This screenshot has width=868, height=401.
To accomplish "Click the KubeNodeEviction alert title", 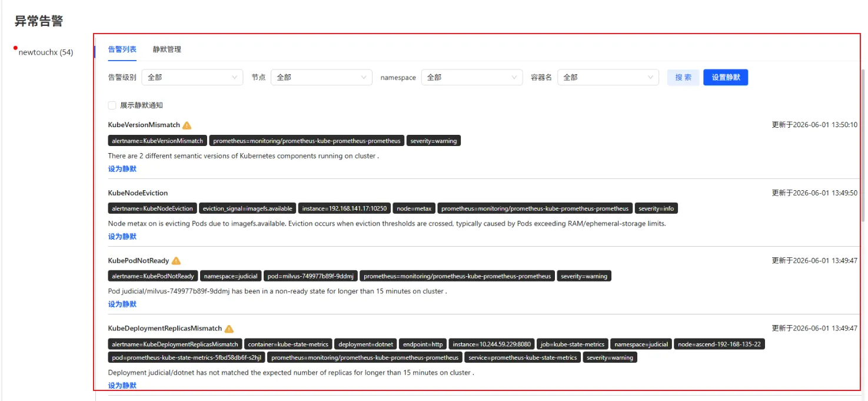I will click(x=138, y=193).
